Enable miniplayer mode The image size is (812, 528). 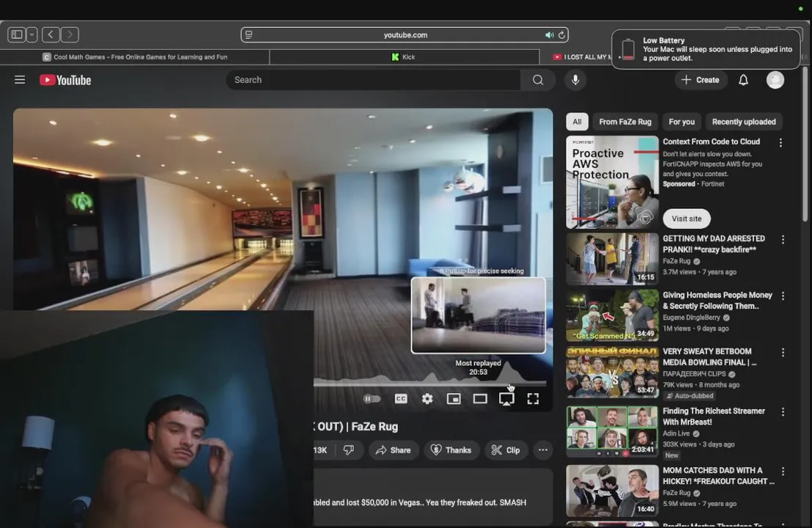[x=454, y=398]
